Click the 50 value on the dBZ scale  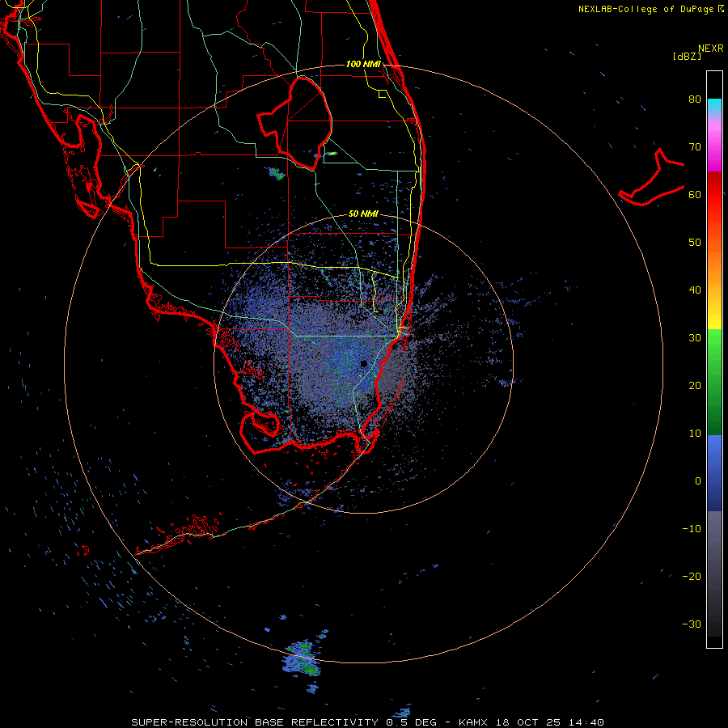click(x=695, y=243)
